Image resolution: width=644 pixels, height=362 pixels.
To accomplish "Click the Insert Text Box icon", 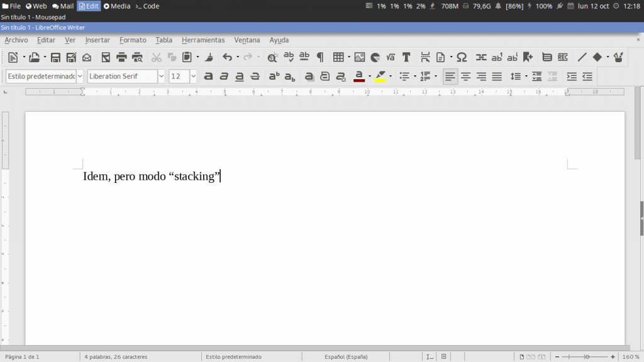I will pyautogui.click(x=406, y=57).
